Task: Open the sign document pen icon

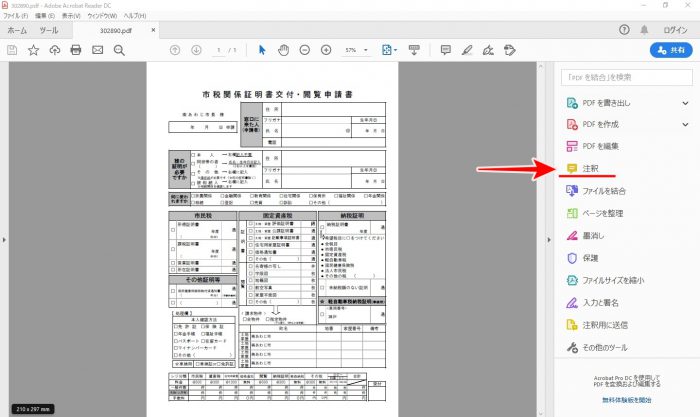Action: (x=488, y=50)
